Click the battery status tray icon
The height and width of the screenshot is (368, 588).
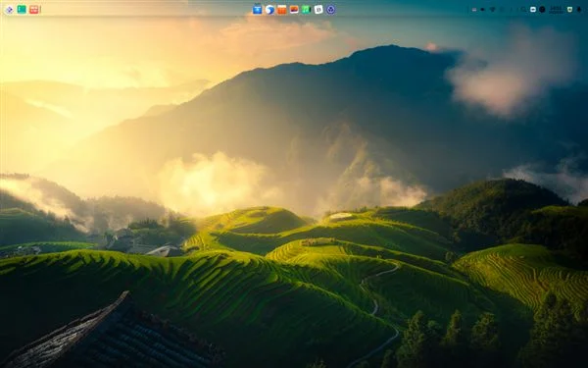[482, 10]
